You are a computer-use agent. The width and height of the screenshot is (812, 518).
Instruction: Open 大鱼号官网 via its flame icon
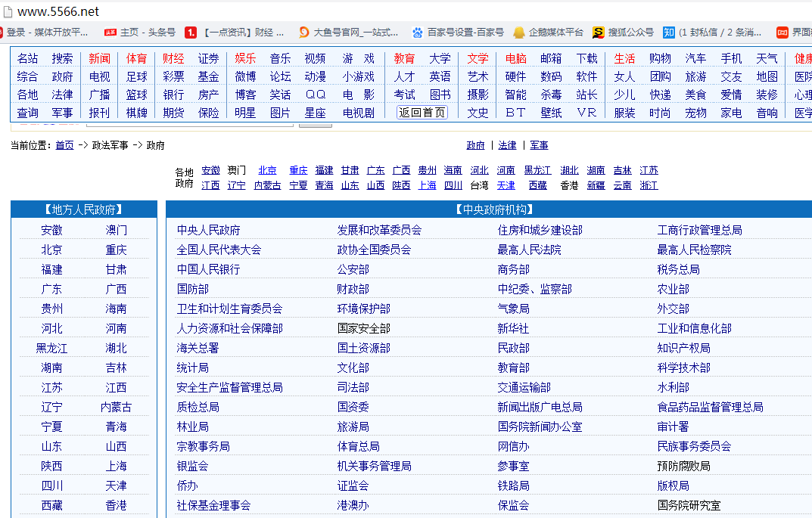pyautogui.click(x=303, y=33)
